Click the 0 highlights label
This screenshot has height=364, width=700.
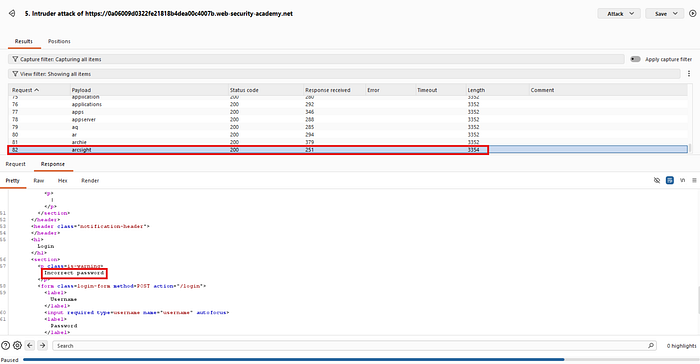point(681,346)
